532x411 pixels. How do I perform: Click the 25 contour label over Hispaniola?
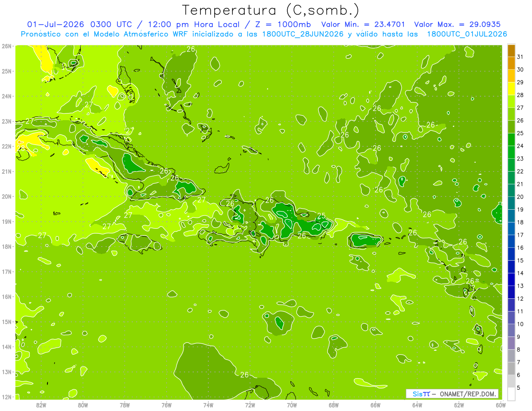pos(321,216)
